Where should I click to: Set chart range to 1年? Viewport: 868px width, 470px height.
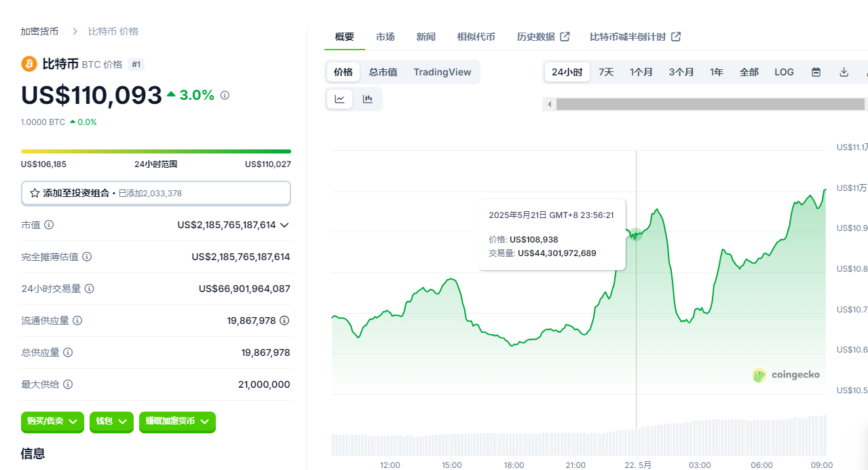click(x=717, y=72)
